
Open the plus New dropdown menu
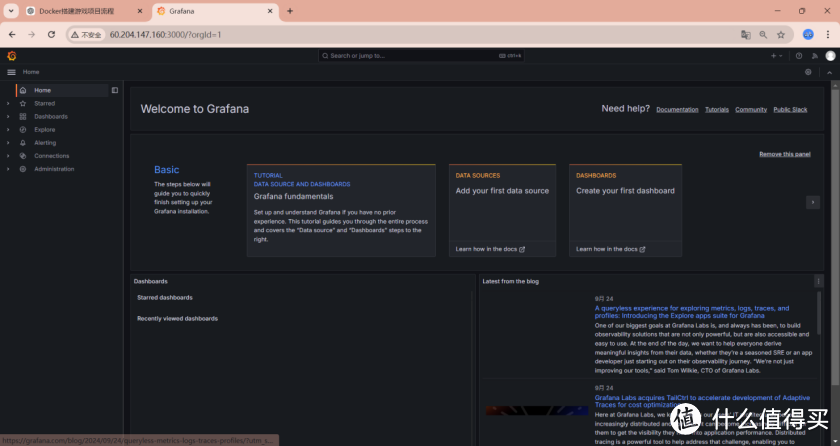[776, 56]
